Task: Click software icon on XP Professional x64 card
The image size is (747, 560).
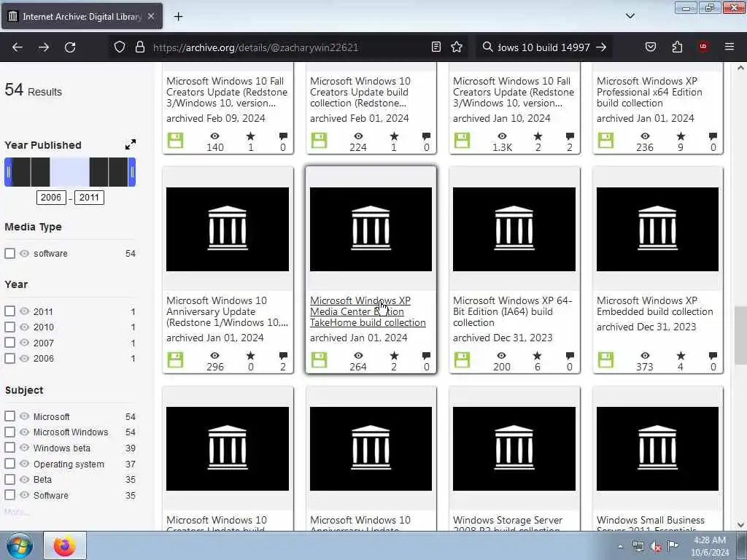Action: coord(605,141)
